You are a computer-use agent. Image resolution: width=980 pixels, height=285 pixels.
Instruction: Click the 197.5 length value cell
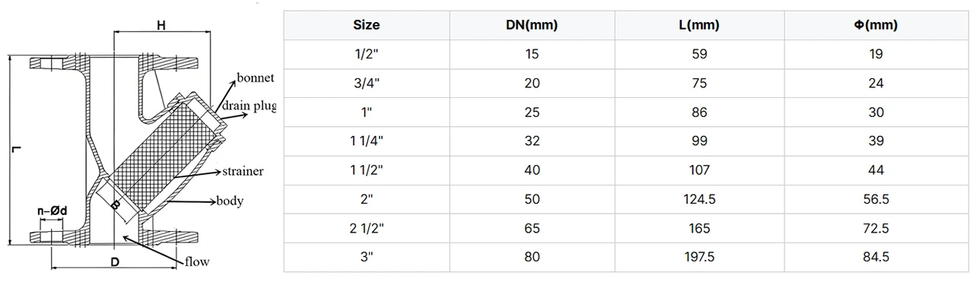click(699, 258)
